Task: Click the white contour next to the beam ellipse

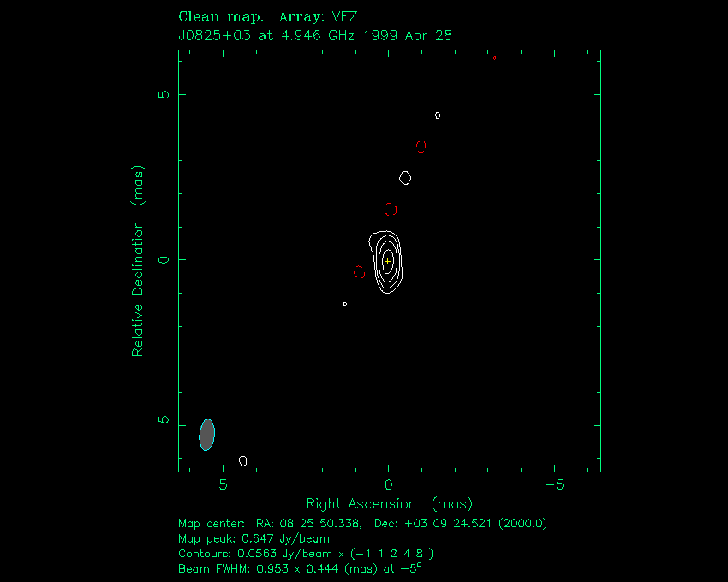Action: (x=243, y=460)
